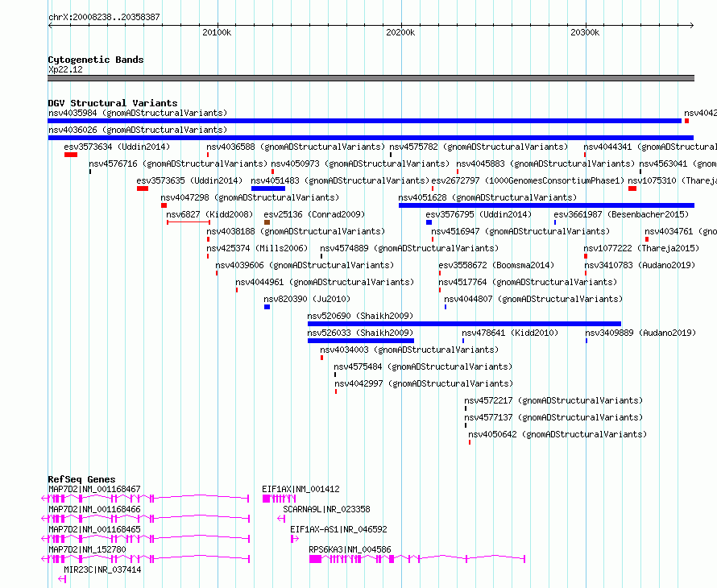Open nsv4574889 variant label
Image resolution: width=717 pixels, height=588 pixels.
pos(409,248)
